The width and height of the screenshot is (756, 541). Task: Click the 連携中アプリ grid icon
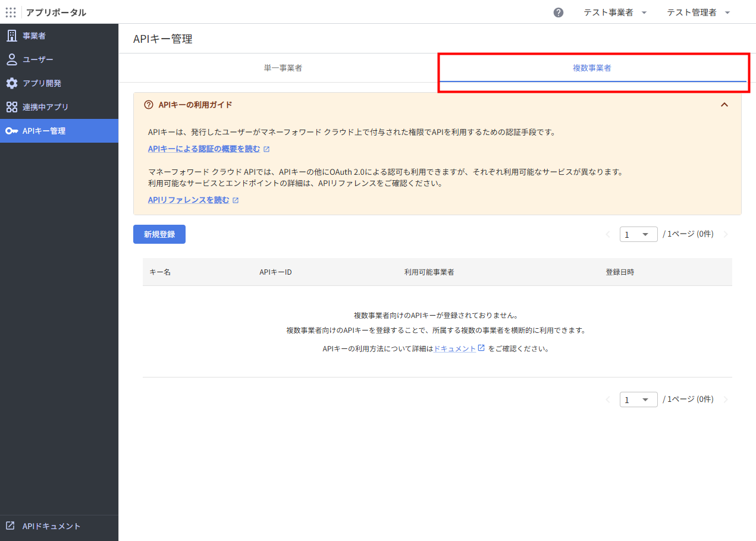click(12, 107)
